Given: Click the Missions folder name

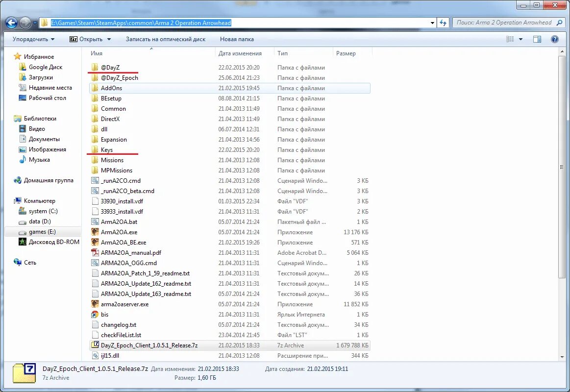Looking at the screenshot, I should tap(112, 160).
